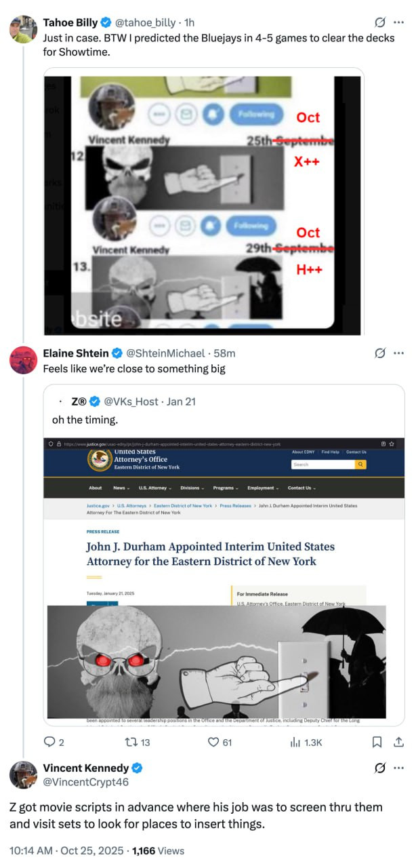This screenshot has width=416, height=868.
Task: Click the 10:14 AM Oct 25, 2025 timestamp
Action: tap(68, 850)
